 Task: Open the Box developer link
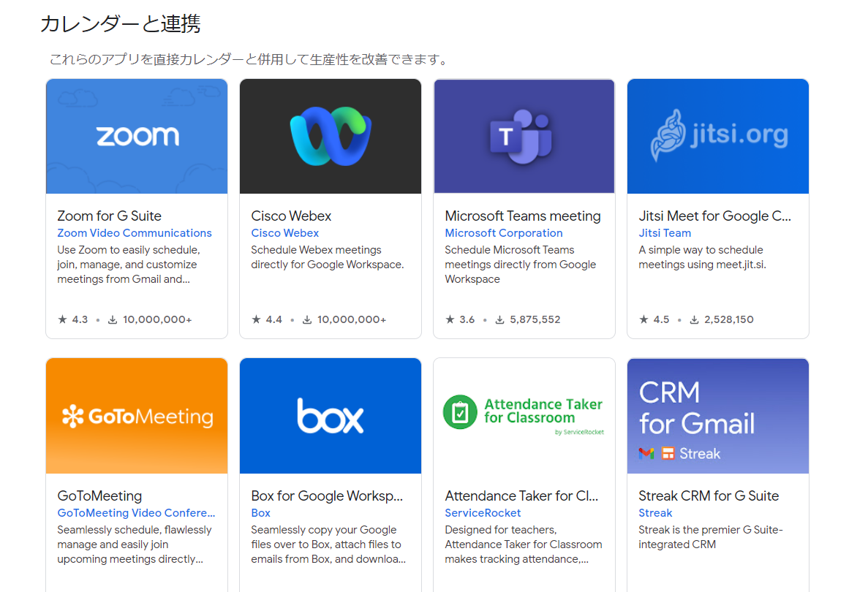pyautogui.click(x=261, y=513)
